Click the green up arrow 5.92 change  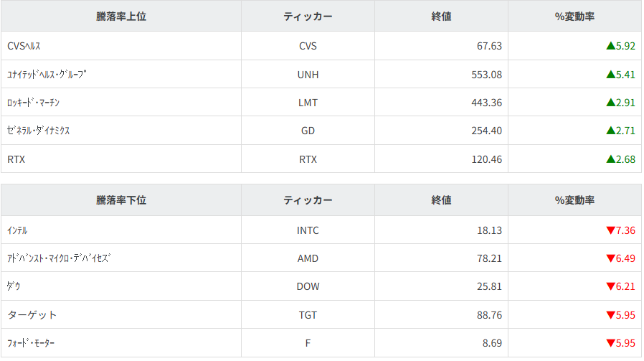tap(620, 46)
